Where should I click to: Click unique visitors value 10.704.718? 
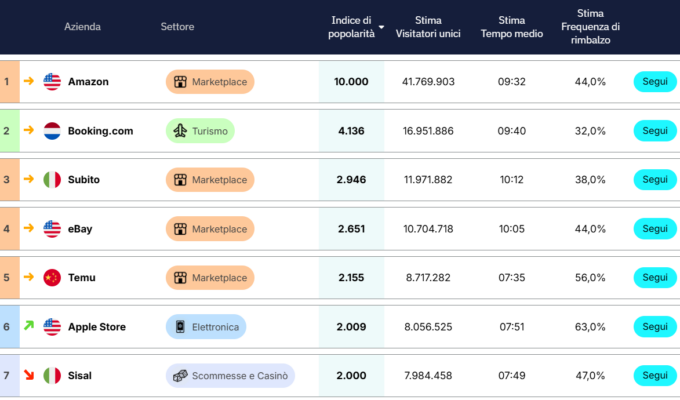coord(428,229)
